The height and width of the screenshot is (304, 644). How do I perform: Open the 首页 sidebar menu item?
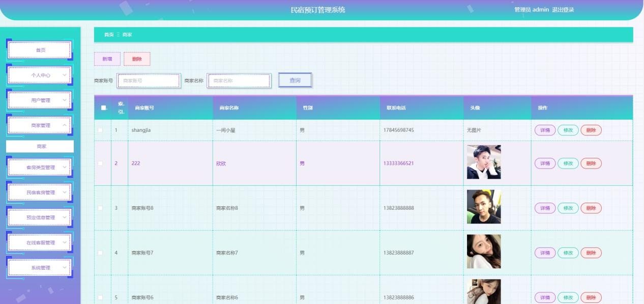coord(40,50)
